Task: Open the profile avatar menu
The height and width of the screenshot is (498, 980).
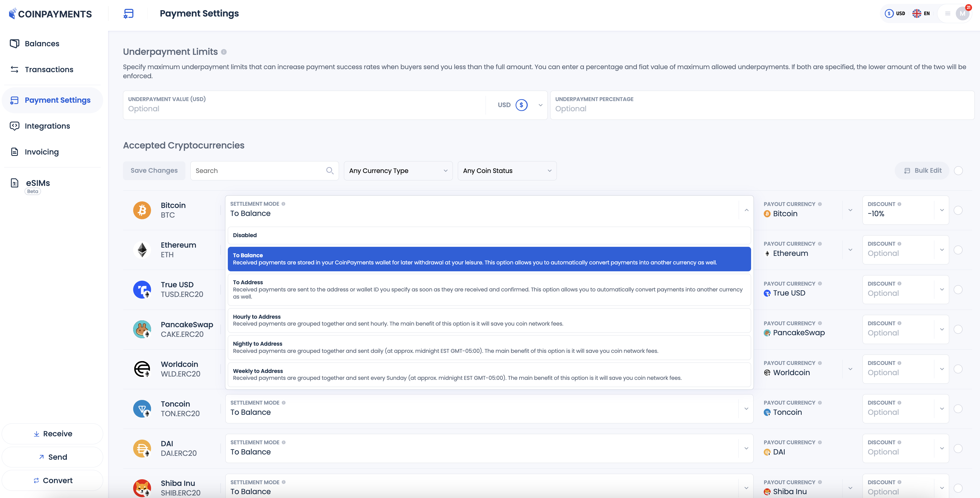Action: [962, 13]
